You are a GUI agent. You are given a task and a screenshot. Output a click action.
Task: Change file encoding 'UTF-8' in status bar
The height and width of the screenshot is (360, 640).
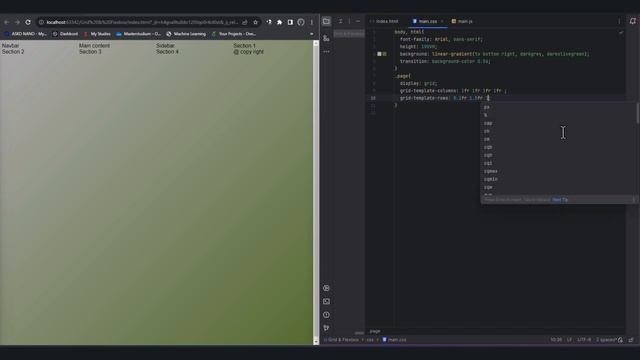click(x=584, y=340)
